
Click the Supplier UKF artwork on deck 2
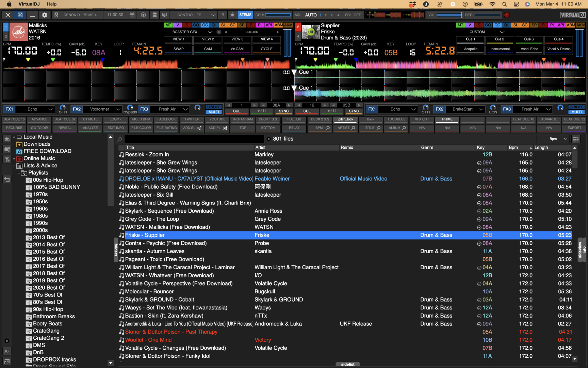point(311,32)
